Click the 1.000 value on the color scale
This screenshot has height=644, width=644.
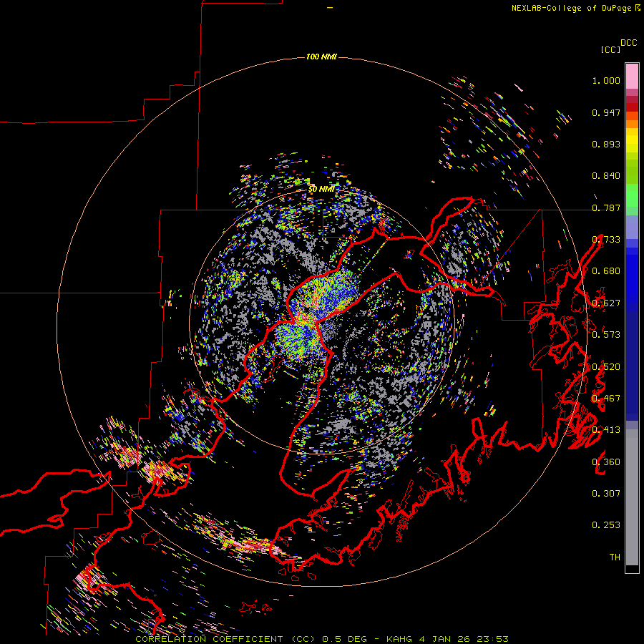[x=606, y=80]
